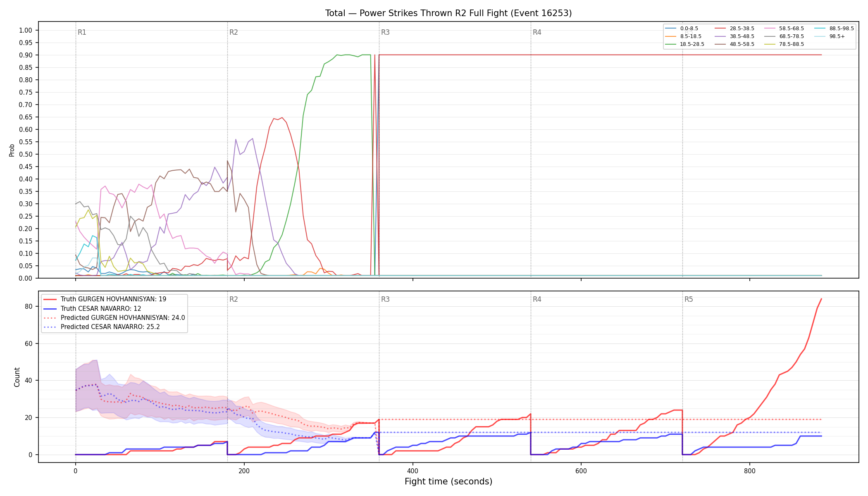Viewport: 868px width, 496px height.
Task: Click the R1 round marker in the probability chart
Action: tap(82, 32)
